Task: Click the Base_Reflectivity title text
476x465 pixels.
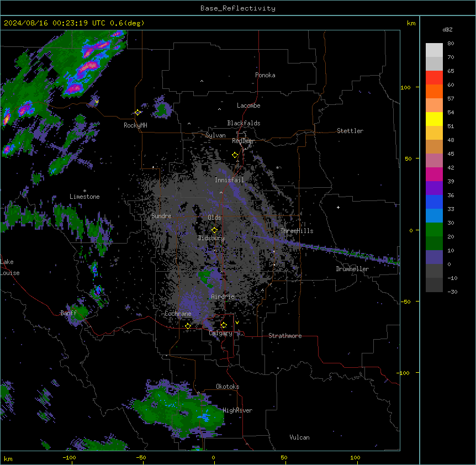Action: click(238, 8)
